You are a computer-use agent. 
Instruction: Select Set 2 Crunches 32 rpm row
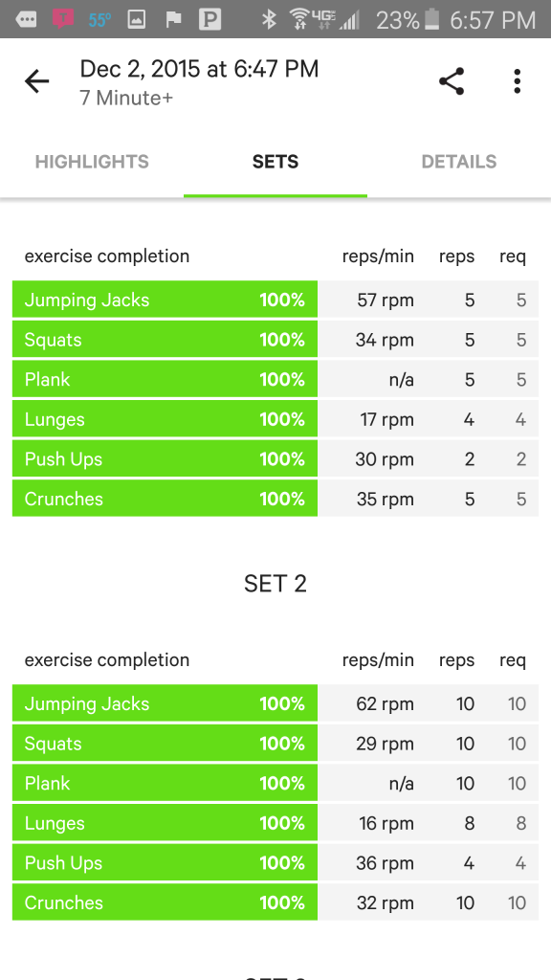tap(275, 902)
